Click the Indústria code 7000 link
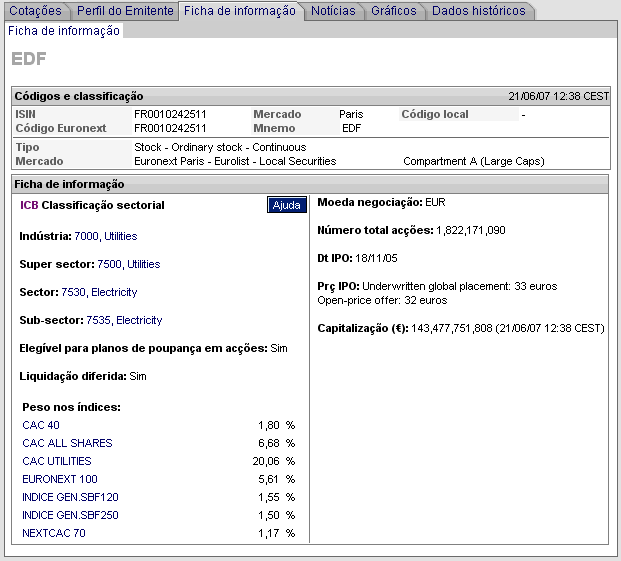 [x=86, y=236]
